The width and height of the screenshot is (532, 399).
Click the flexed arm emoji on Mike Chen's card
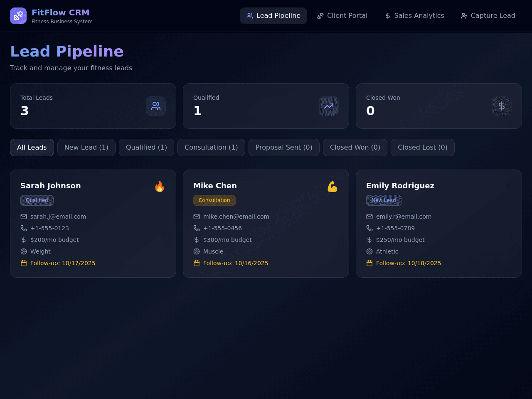point(332,187)
